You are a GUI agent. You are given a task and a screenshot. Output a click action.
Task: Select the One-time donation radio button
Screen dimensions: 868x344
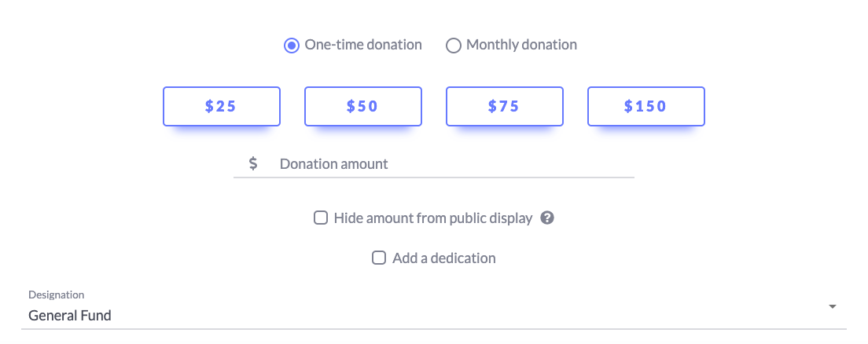(292, 46)
